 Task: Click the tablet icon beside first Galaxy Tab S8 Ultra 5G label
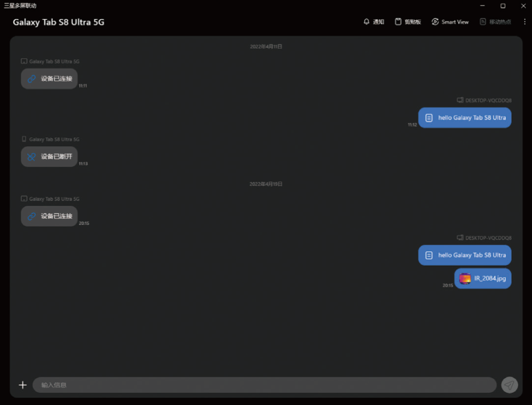pos(24,61)
